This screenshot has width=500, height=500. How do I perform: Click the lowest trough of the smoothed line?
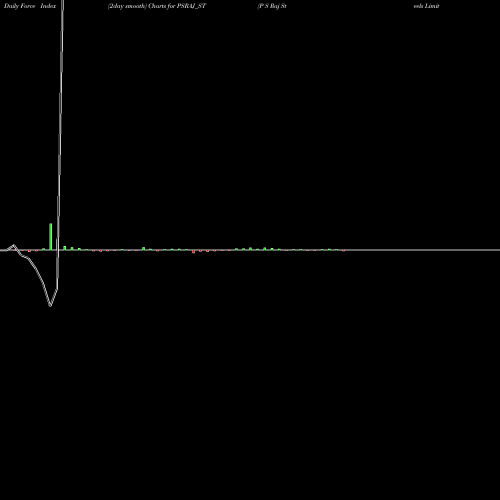tap(50, 305)
